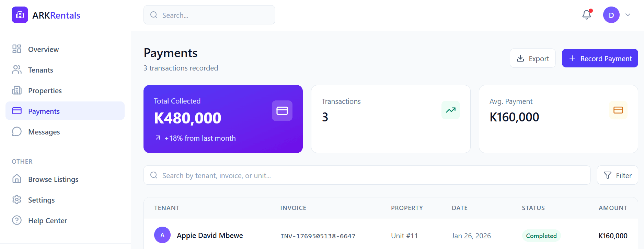Open the Filter options

click(x=617, y=175)
